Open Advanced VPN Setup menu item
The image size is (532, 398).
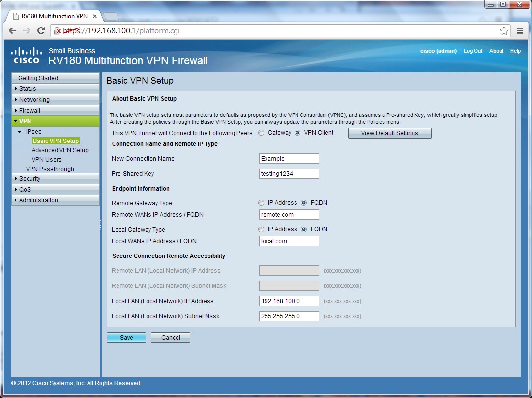[x=60, y=150]
